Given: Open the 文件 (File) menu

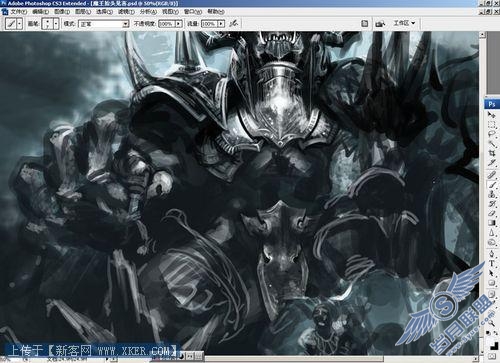Looking at the screenshot, I should coord(18,12).
